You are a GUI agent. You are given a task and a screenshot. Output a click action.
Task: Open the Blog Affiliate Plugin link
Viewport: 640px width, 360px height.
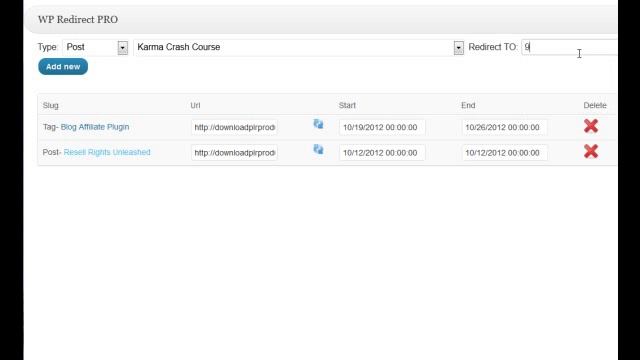(95, 127)
